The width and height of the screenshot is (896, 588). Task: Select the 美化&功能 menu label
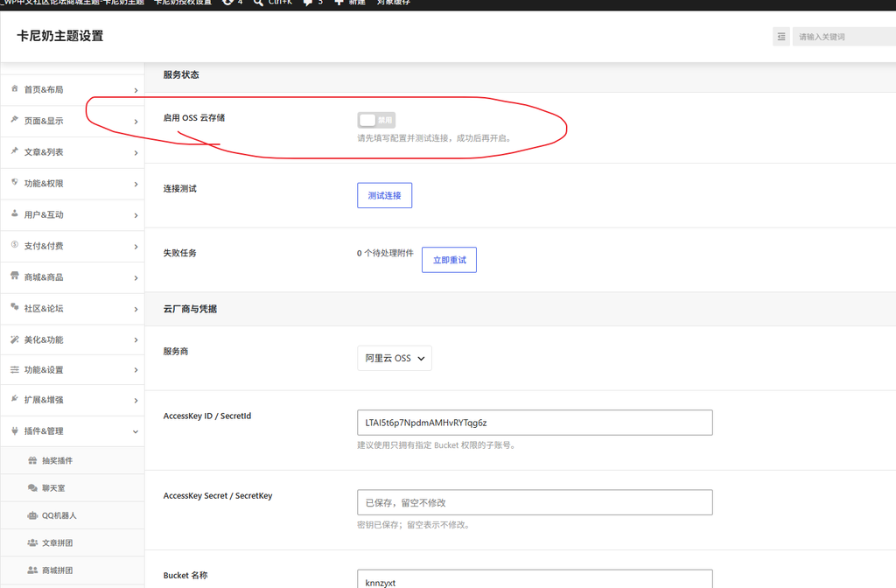[44, 340]
